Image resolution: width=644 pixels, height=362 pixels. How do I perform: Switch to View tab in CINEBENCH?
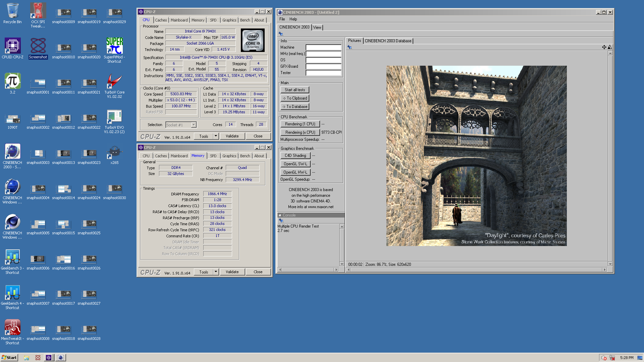point(317,27)
